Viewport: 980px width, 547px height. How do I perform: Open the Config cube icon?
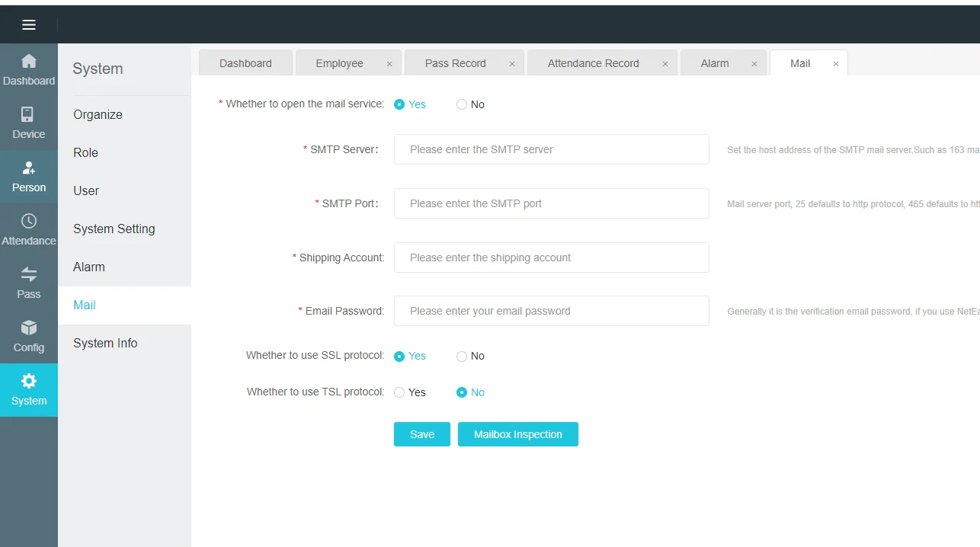(x=29, y=328)
